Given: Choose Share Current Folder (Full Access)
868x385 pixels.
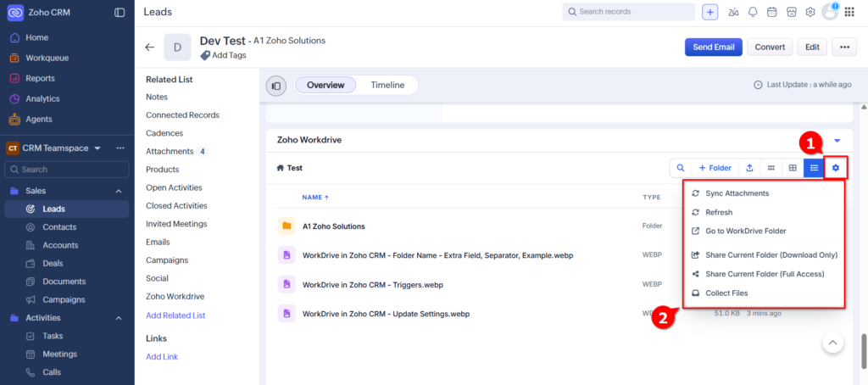Looking at the screenshot, I should click(x=764, y=274).
